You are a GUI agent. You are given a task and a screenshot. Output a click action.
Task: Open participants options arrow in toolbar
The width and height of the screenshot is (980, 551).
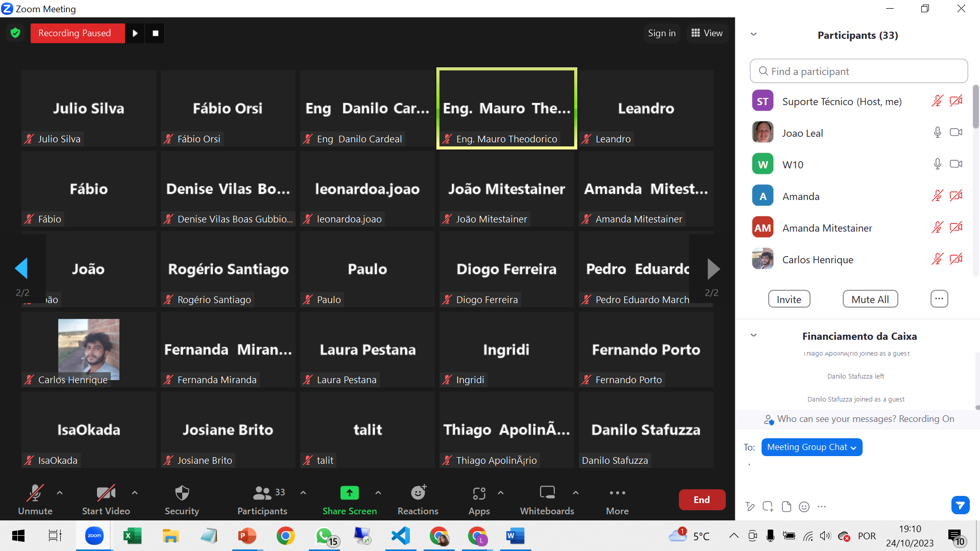click(x=303, y=493)
